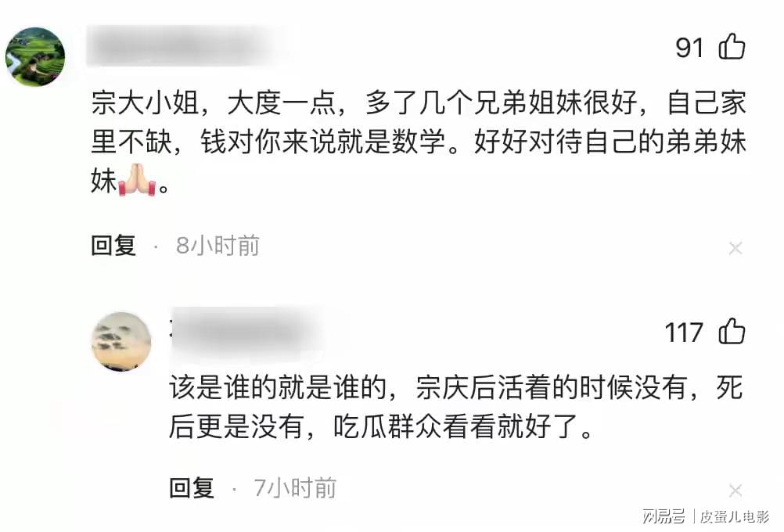Dismiss the reply posted 7小时前
784x532 pixels.
click(735, 491)
